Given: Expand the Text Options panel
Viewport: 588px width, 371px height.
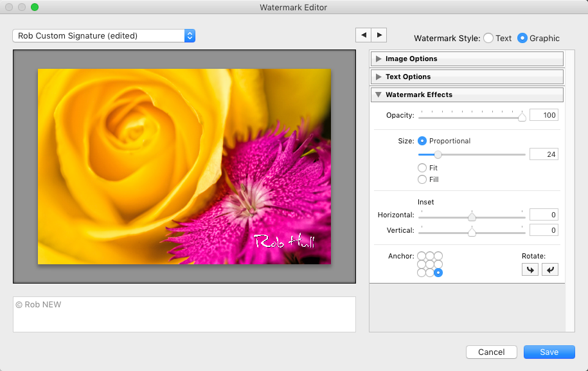Looking at the screenshot, I should click(467, 77).
